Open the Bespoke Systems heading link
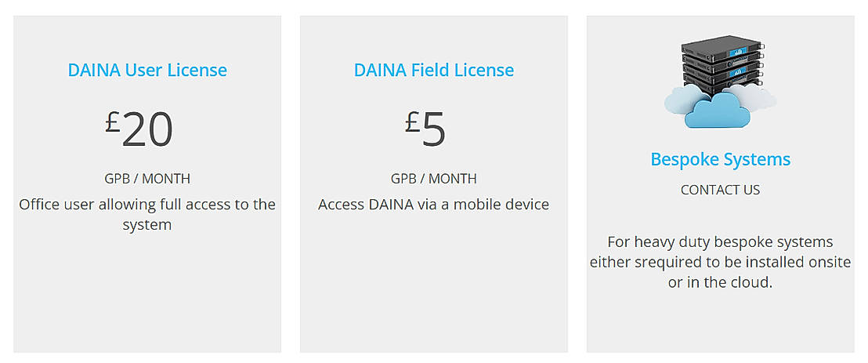Screen dimensions: 868x363 (720, 159)
